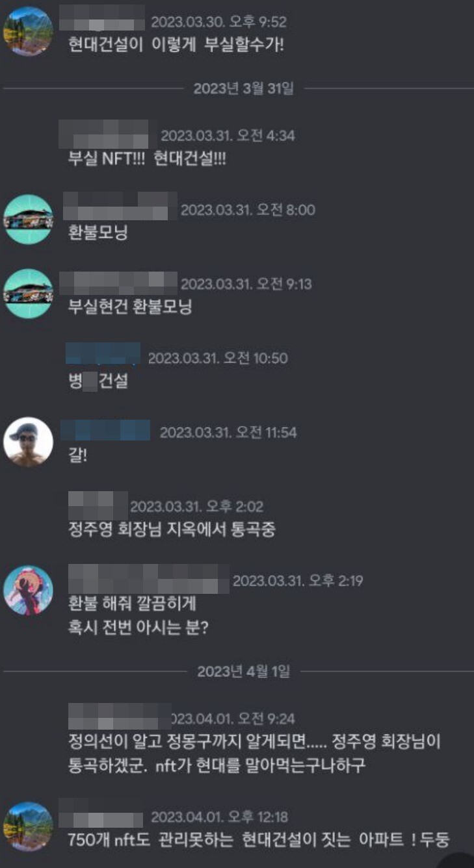Screen dimensions: 474x868
Task: Click the timestamp 2023.03.31. 오전 10:50
Action: (x=218, y=358)
